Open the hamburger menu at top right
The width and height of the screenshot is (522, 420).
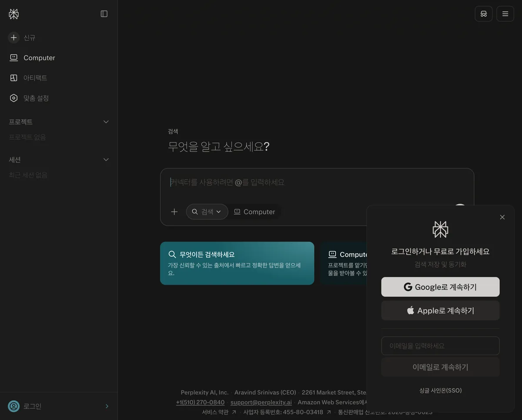(505, 14)
